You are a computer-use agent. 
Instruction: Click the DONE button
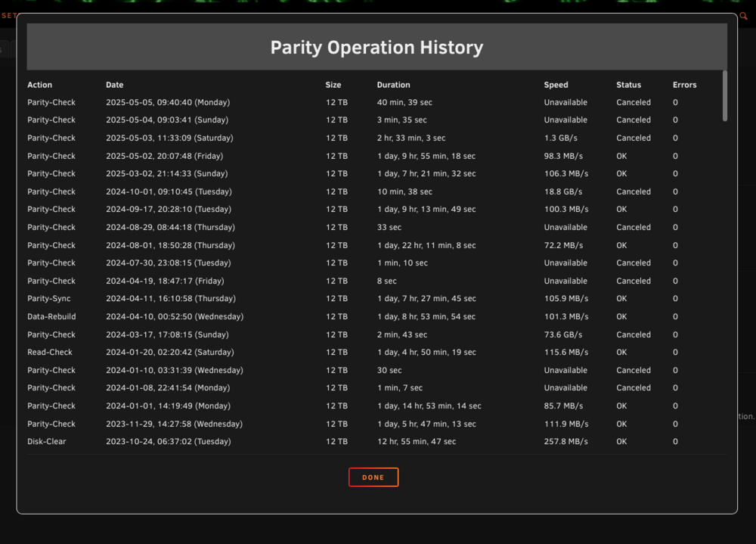(373, 477)
